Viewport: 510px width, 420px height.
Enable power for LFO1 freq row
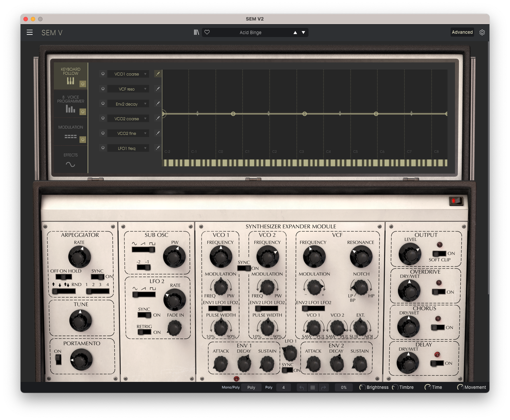[103, 148]
